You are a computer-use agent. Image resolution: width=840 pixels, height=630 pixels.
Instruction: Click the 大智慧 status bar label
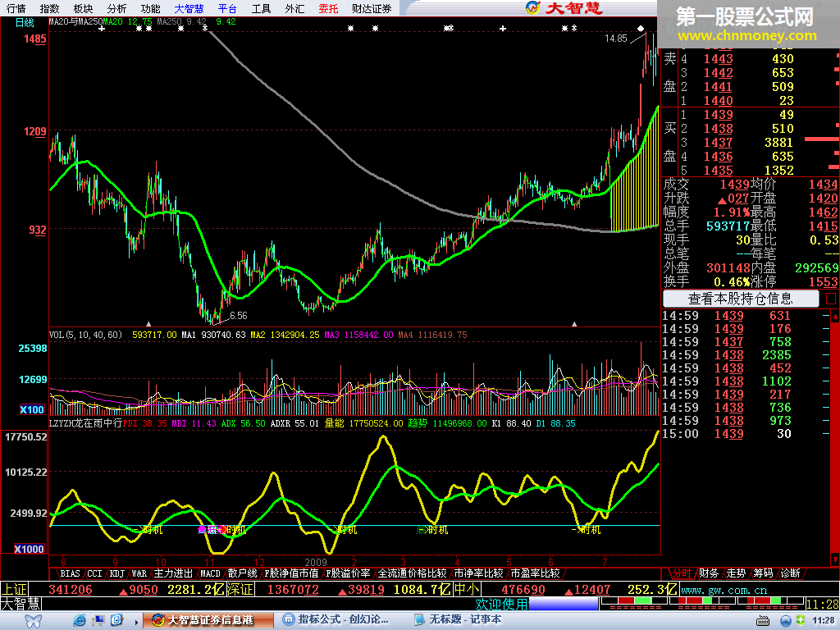click(21, 604)
